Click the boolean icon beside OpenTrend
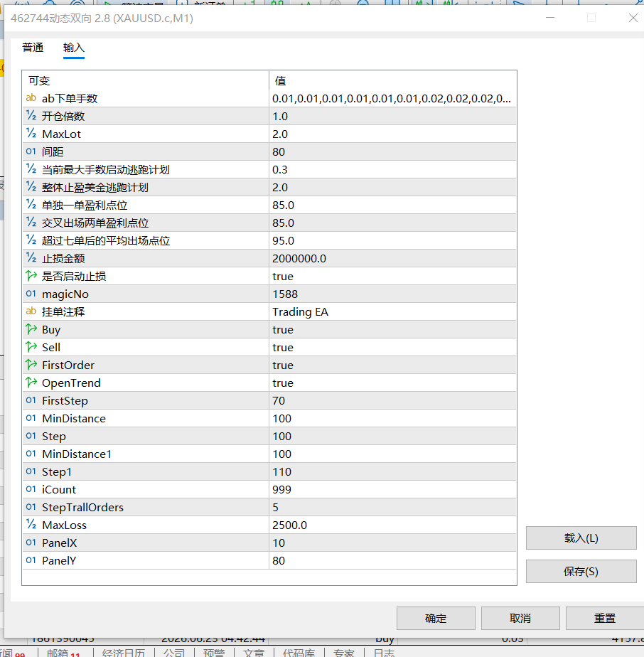This screenshot has width=644, height=657. [31, 383]
